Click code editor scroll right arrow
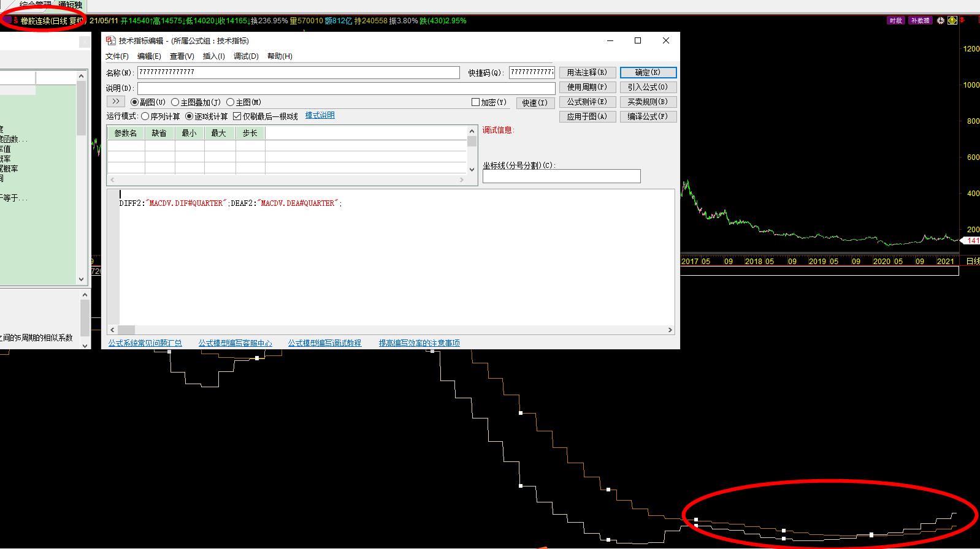Screen dimensions: 980x549 pyautogui.click(x=670, y=330)
